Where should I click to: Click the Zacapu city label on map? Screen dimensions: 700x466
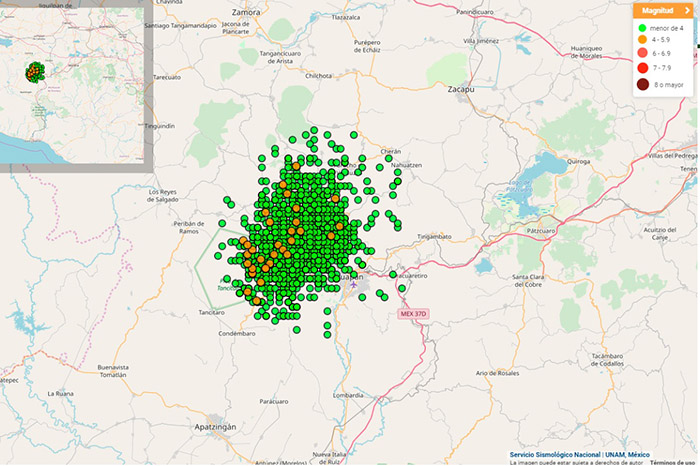pyautogui.click(x=461, y=88)
